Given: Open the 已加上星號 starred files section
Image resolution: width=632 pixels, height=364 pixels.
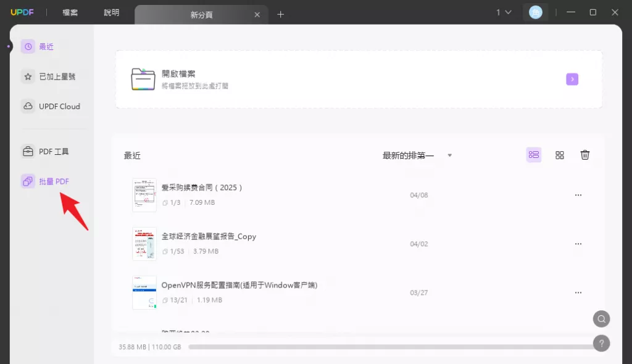Looking at the screenshot, I should pyautogui.click(x=48, y=77).
